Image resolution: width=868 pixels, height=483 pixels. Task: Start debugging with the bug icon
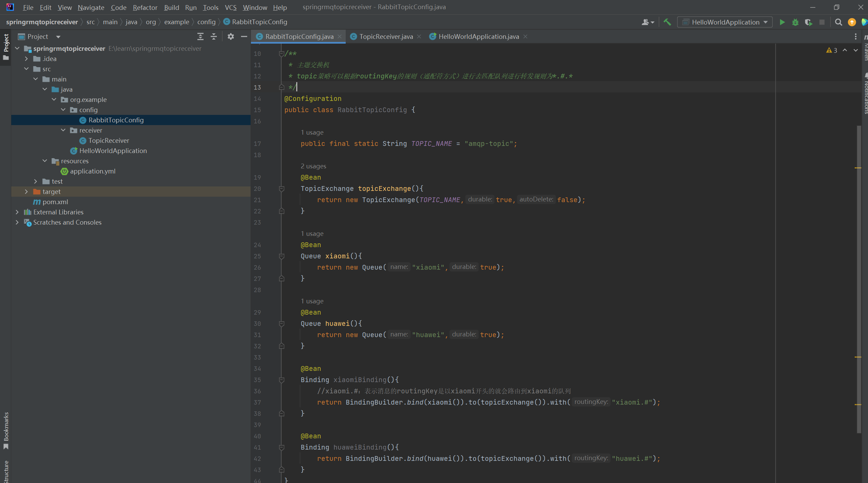coord(795,22)
